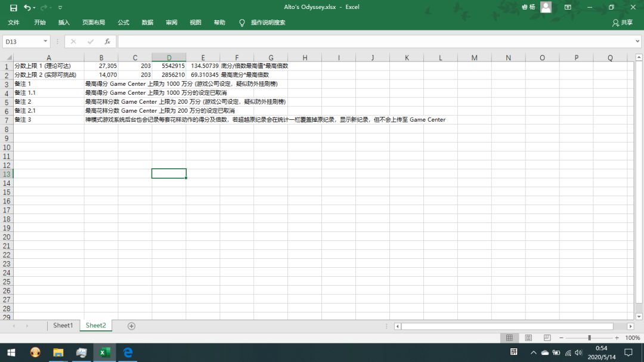Click the Name Box showing D13

(22, 42)
